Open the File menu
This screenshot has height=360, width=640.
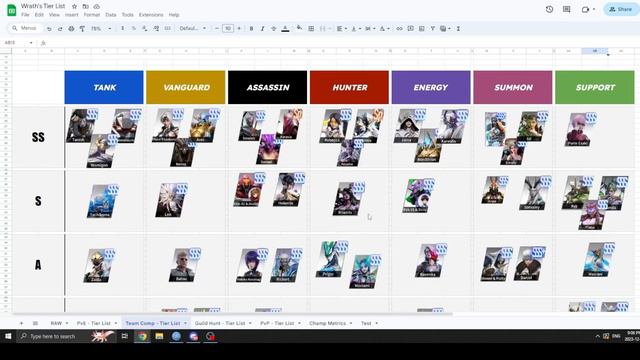coord(25,15)
